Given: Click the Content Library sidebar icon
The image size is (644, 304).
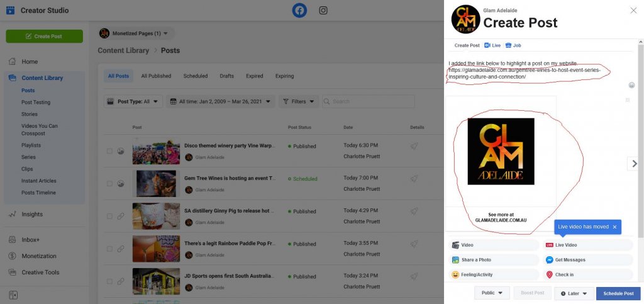Looking at the screenshot, I should tap(13, 77).
